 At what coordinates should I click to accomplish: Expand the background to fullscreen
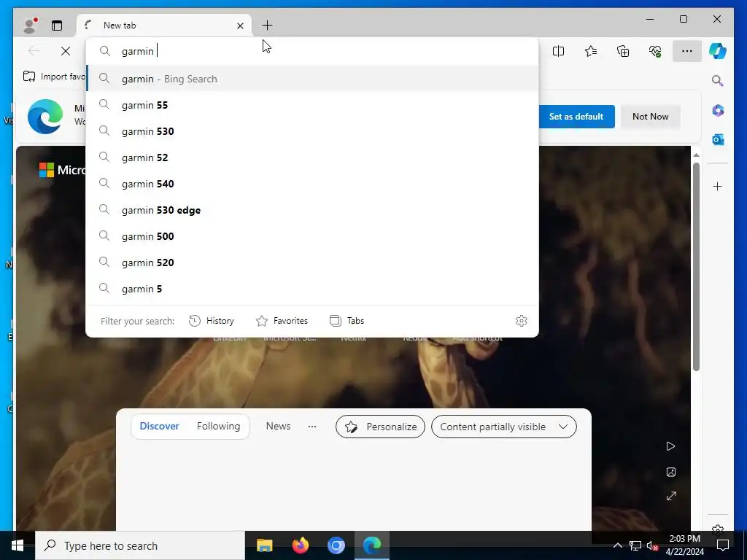pyautogui.click(x=671, y=496)
